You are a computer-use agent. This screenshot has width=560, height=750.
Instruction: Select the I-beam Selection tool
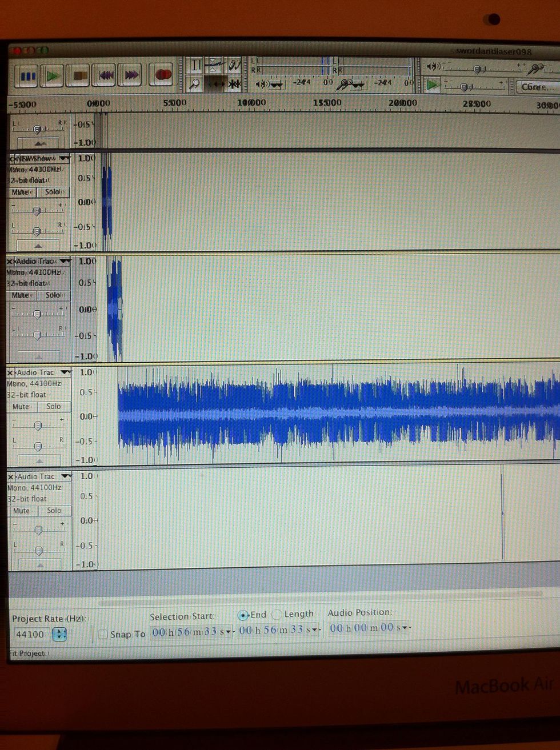tap(195, 65)
